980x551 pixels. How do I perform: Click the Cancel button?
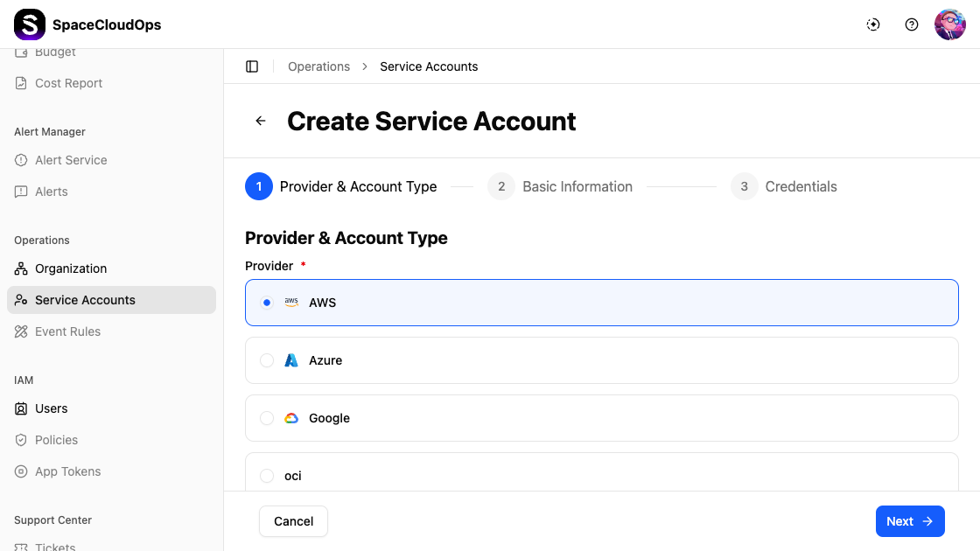[x=293, y=521]
